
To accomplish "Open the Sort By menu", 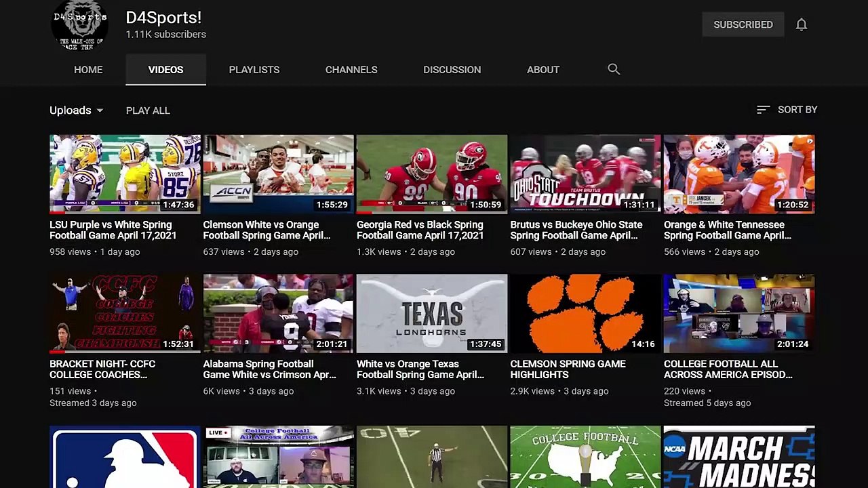I will pyautogui.click(x=787, y=110).
